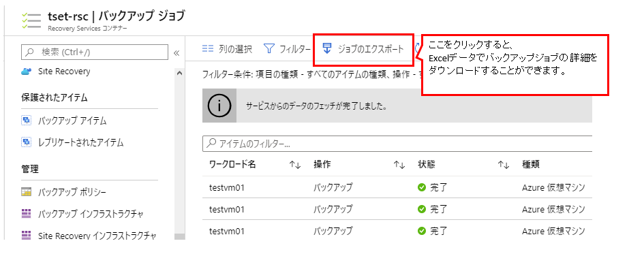Sort by 状態 column arrows

tap(504, 165)
